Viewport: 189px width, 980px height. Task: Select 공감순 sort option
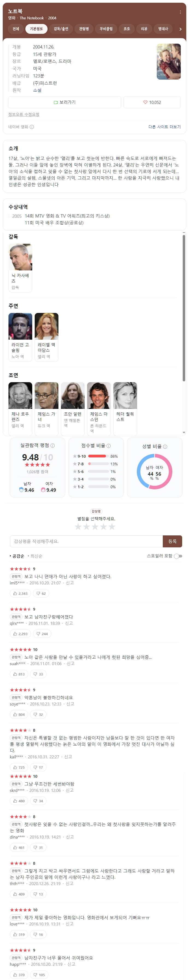(17, 556)
